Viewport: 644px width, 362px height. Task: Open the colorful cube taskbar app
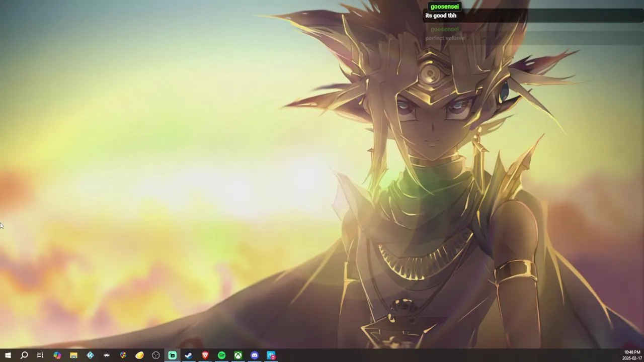123,355
